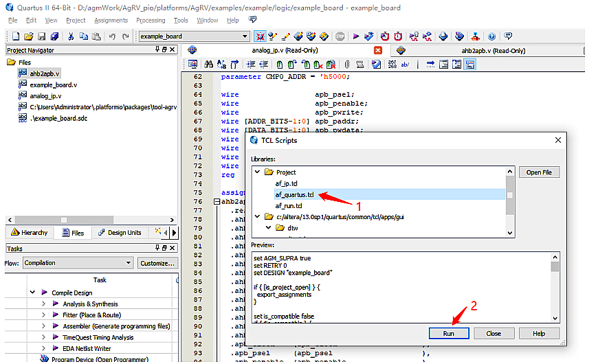Click the Start Analysis & Synthesis icon
The image size is (609, 364).
369,36
